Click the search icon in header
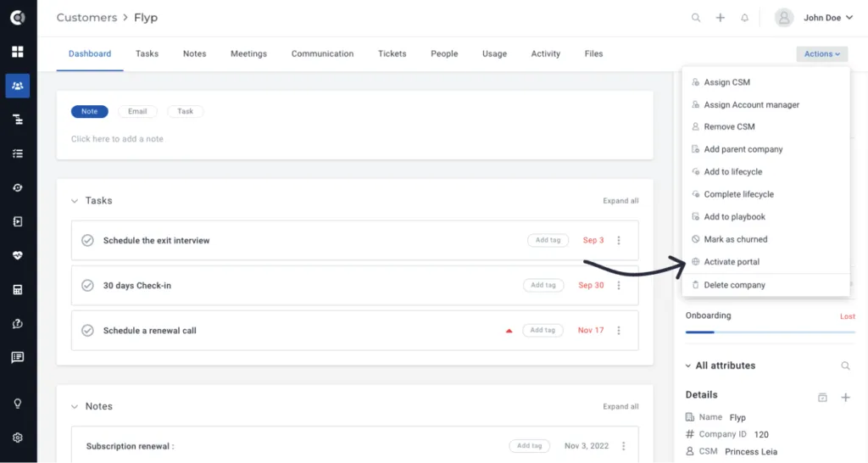This screenshot has width=868, height=463. (x=696, y=18)
